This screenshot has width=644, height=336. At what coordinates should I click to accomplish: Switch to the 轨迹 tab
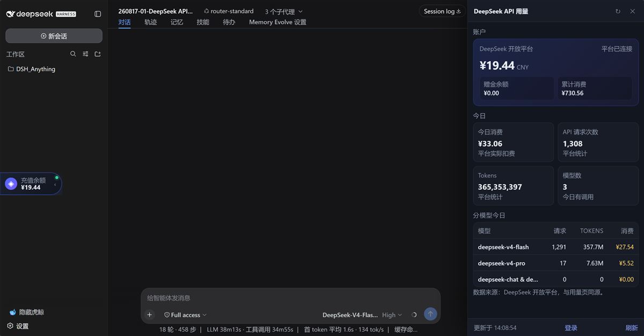[151, 22]
